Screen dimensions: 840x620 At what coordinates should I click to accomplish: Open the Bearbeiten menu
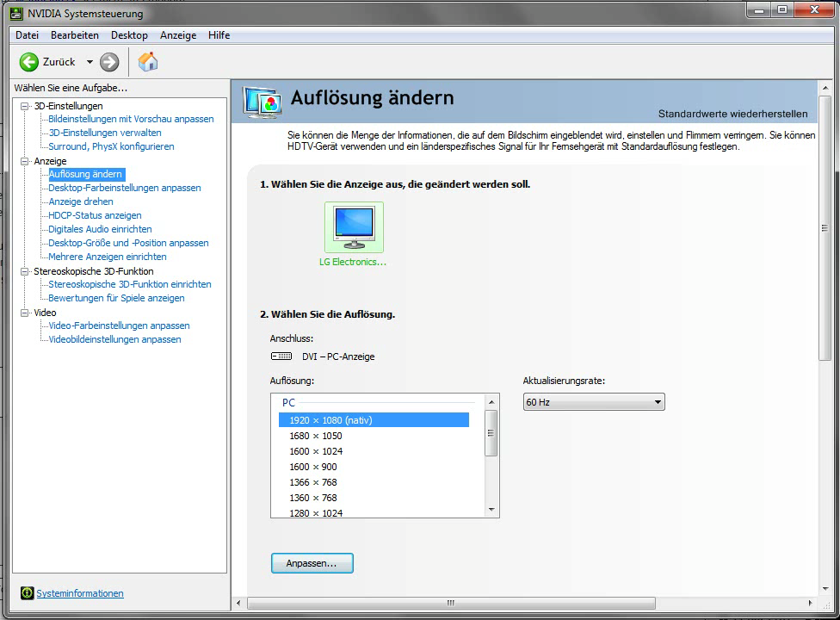click(75, 35)
